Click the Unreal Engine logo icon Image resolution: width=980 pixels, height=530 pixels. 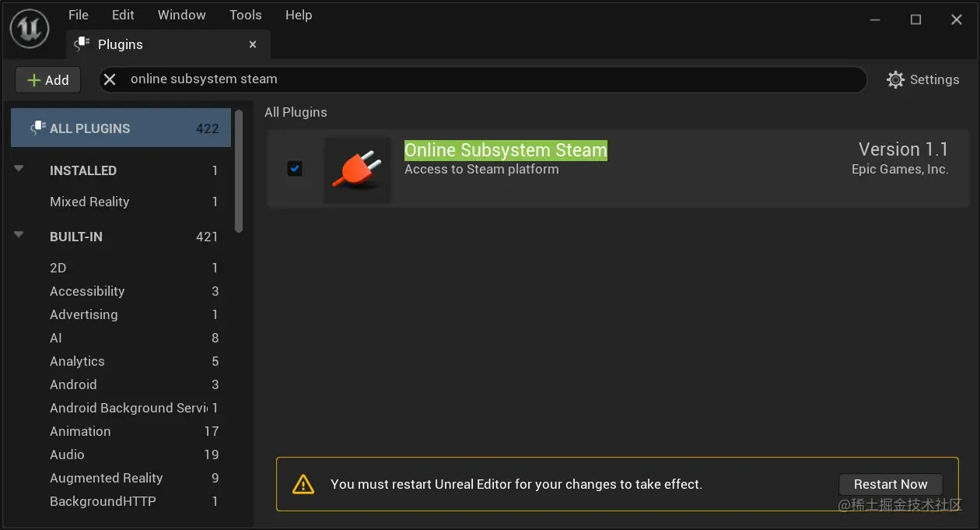coord(30,30)
